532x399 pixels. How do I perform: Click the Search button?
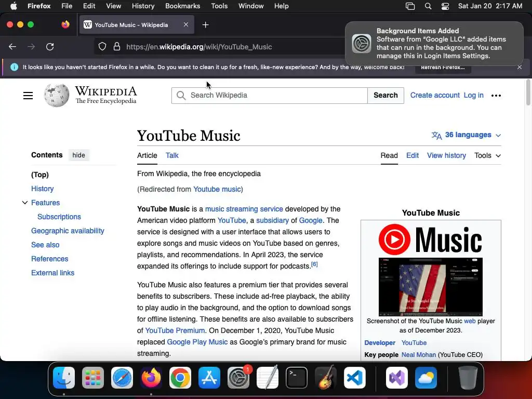(x=386, y=96)
